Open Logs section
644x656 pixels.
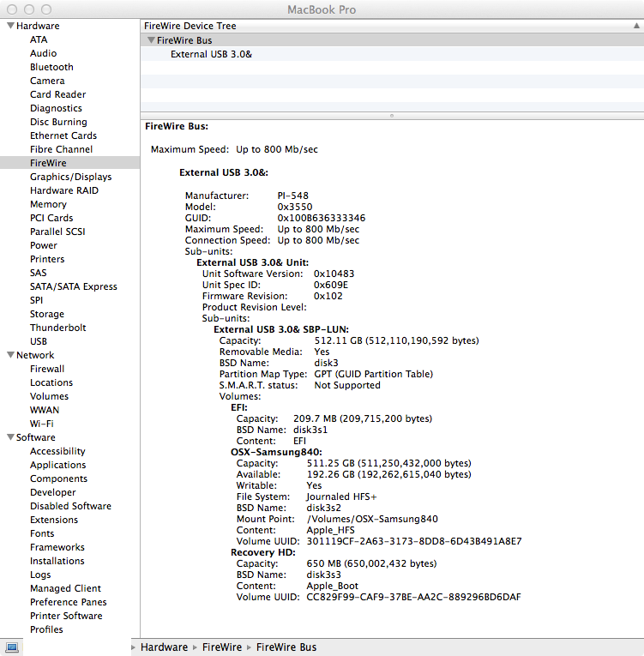tap(40, 575)
